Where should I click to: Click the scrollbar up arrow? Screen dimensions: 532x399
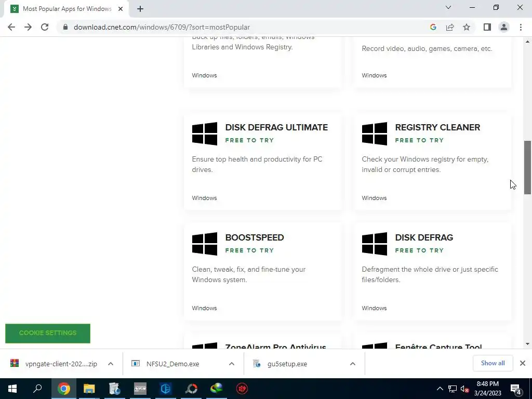pos(527,42)
